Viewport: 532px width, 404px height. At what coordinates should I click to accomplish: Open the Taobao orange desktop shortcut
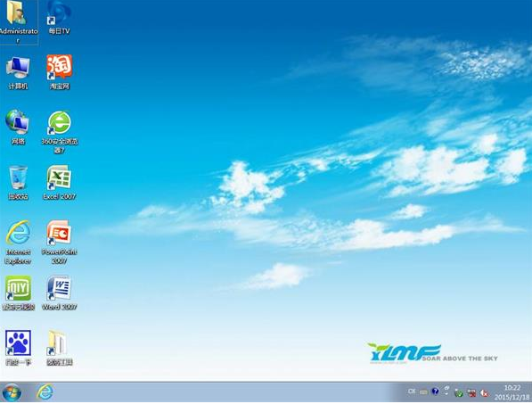(60, 71)
